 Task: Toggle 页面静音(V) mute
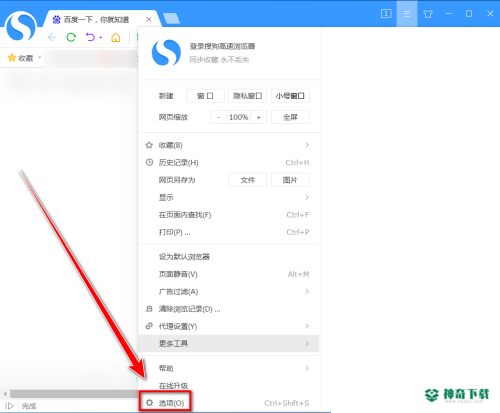[229, 274]
